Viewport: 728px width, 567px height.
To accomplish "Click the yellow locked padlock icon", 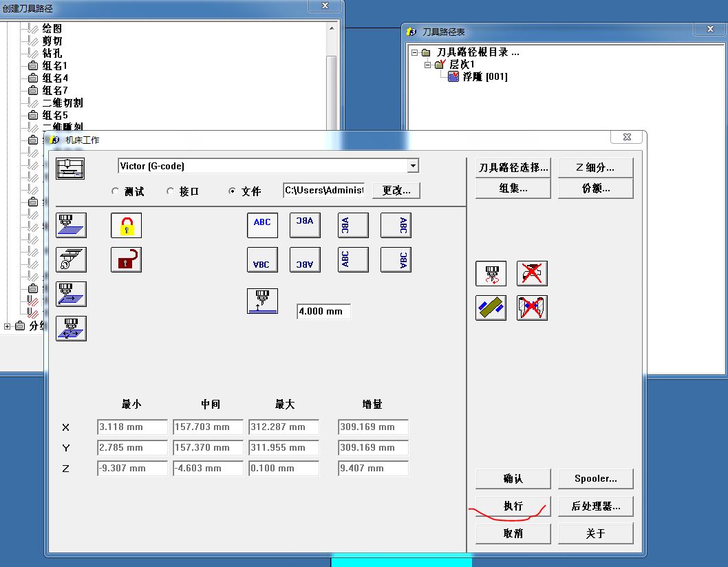I will [127, 225].
